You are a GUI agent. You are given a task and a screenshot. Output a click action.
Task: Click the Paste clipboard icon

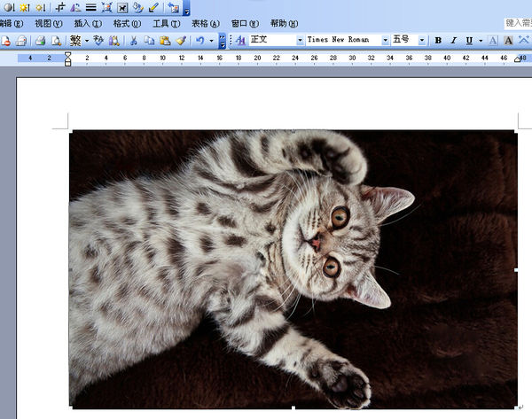[x=165, y=41]
